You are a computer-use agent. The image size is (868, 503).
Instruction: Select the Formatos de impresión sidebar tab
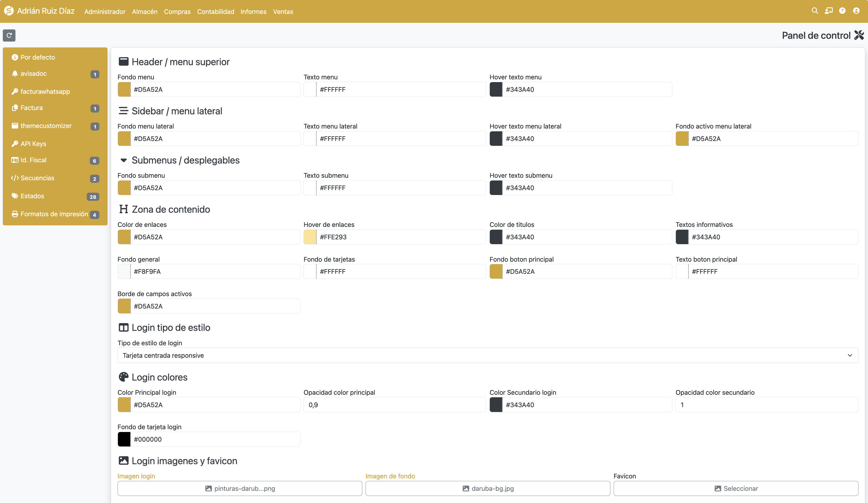[55, 214]
